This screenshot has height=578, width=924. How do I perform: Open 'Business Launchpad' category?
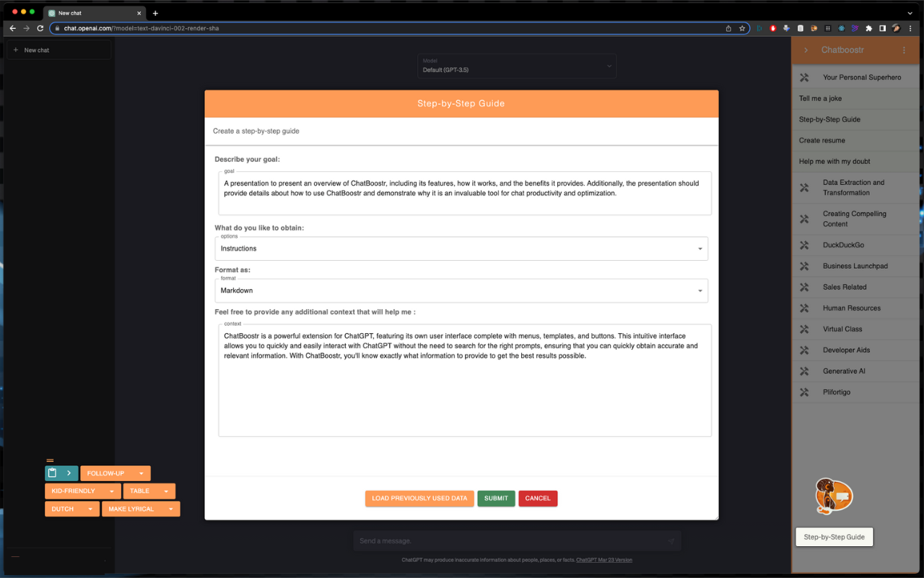(855, 266)
